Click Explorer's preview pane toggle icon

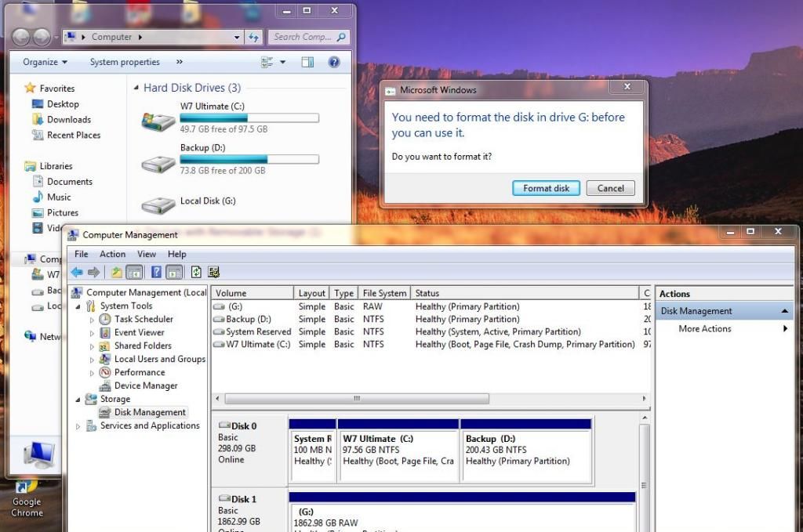[x=307, y=63]
